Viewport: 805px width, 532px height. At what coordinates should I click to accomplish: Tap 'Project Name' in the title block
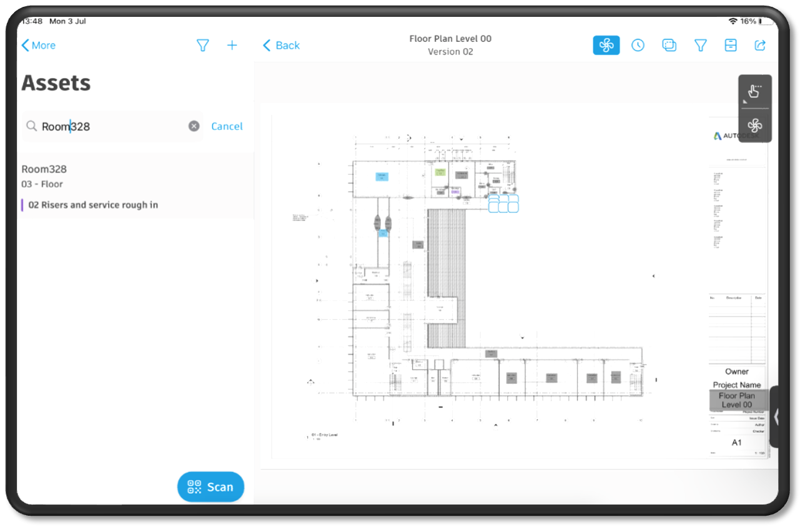click(x=737, y=385)
